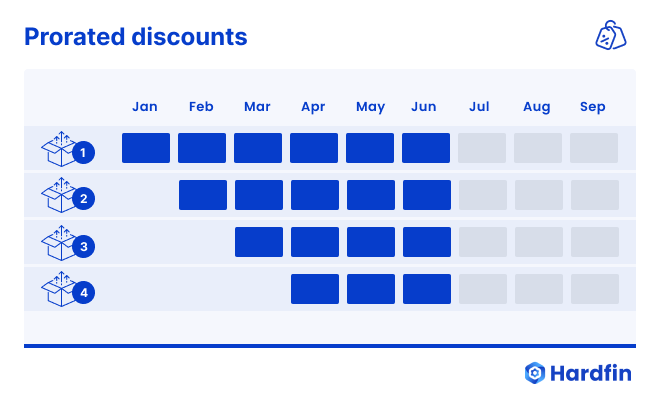
Task: Select the package box icon numbered 1
Action: [x=68, y=149]
